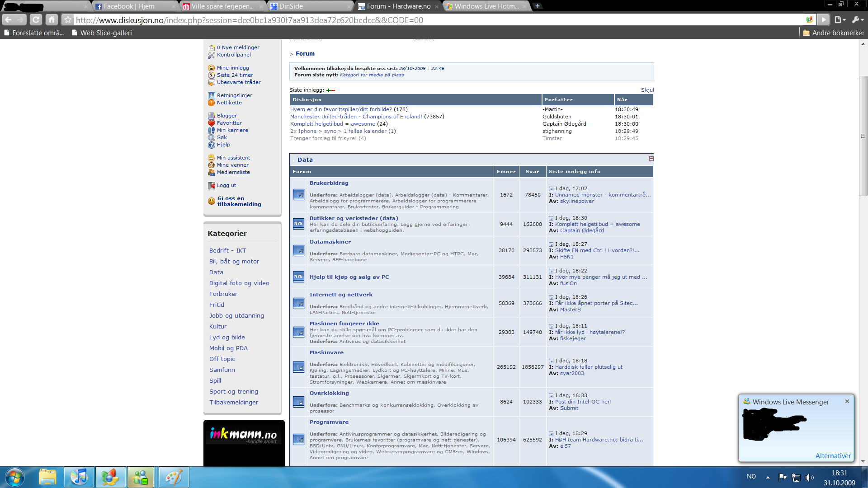The image size is (868, 488).
Task: Close the Windows Live Messenger popup
Action: click(847, 401)
